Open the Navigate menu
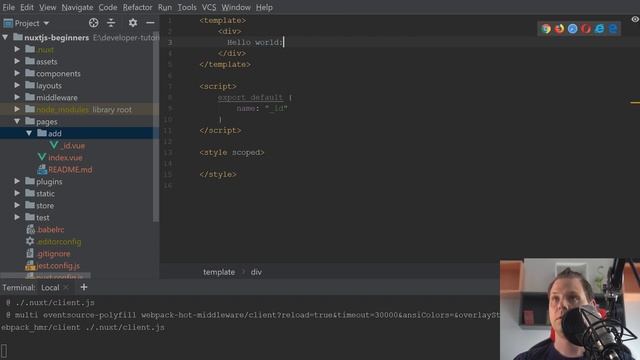 click(x=77, y=7)
